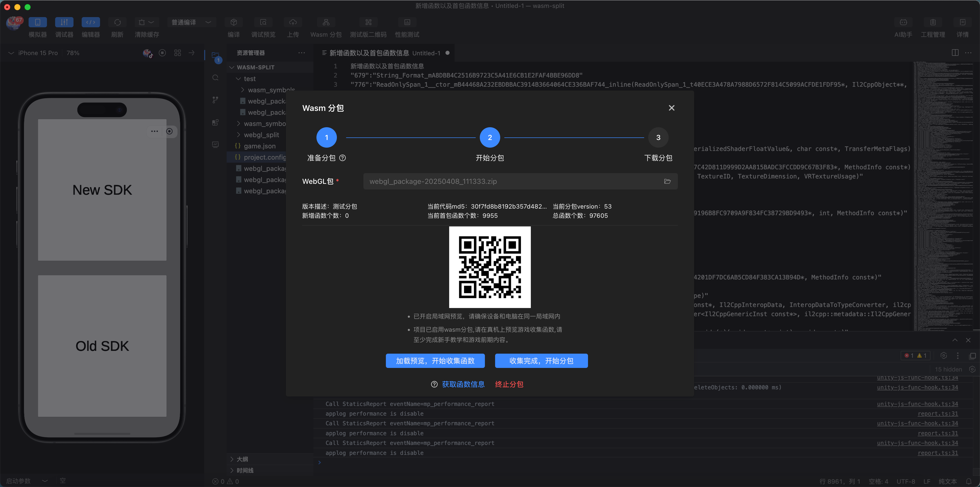Go to step 1 准备分包
The height and width of the screenshot is (487, 980).
point(326,138)
